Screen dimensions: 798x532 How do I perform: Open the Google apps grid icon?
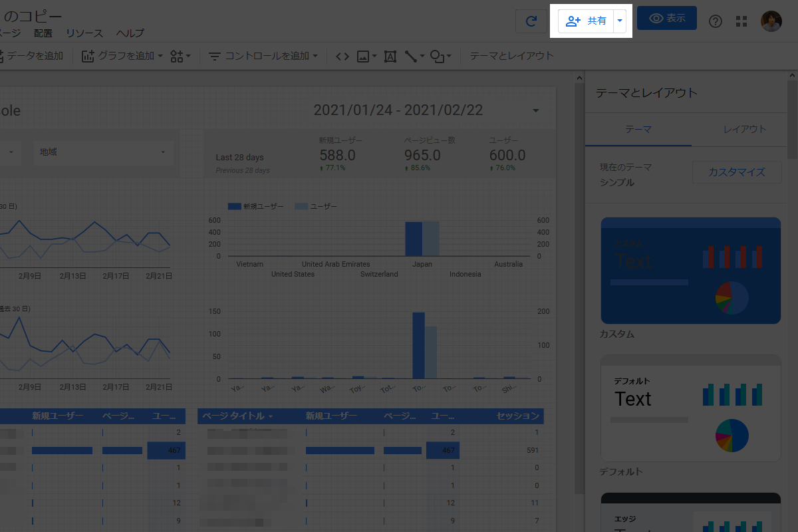[x=741, y=21]
